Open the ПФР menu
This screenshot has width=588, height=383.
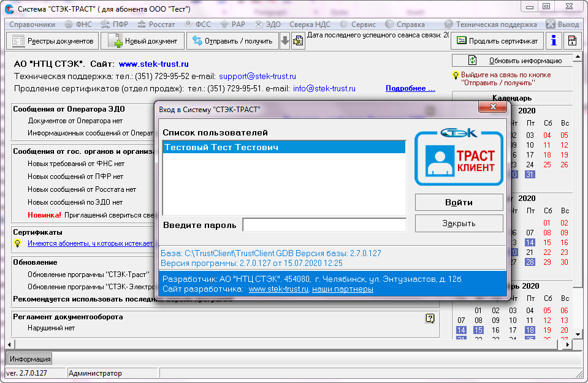pyautogui.click(x=115, y=25)
